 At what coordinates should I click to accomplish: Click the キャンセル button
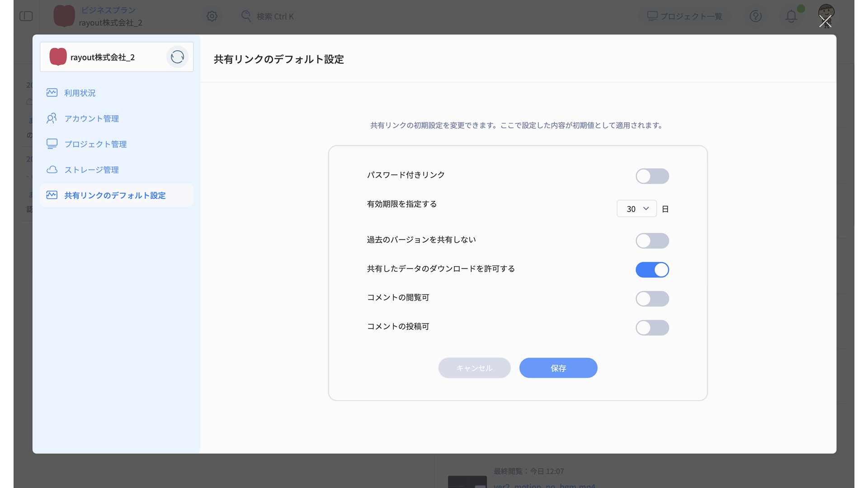pos(474,368)
